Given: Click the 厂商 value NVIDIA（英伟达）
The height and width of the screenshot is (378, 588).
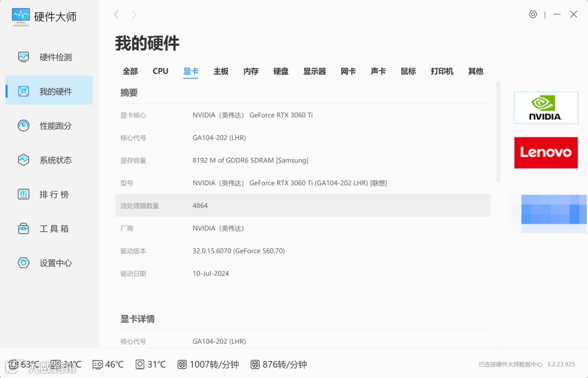Looking at the screenshot, I should point(218,228).
